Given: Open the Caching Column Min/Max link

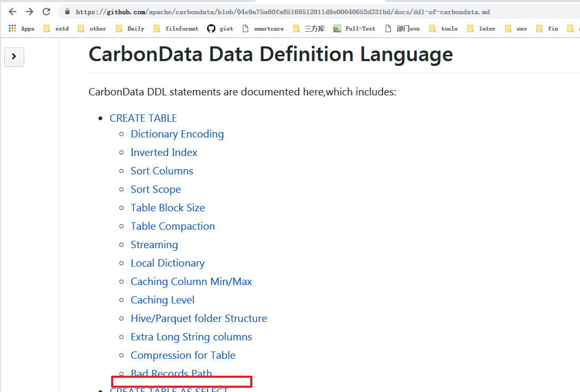Looking at the screenshot, I should pyautogui.click(x=191, y=282).
